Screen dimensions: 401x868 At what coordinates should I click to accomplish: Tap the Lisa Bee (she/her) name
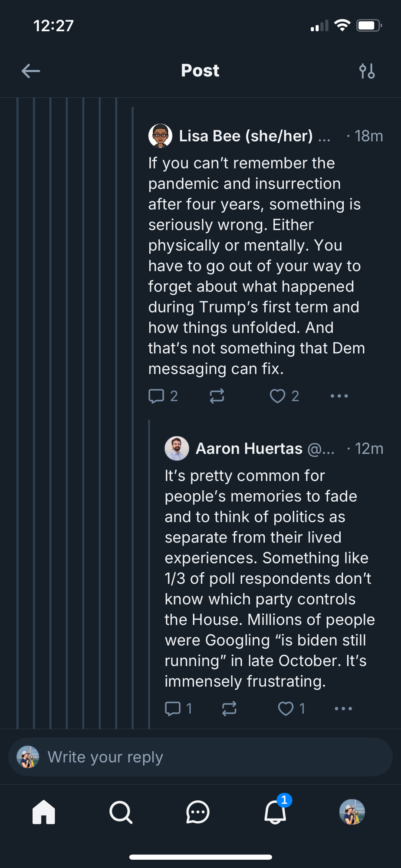pos(246,136)
